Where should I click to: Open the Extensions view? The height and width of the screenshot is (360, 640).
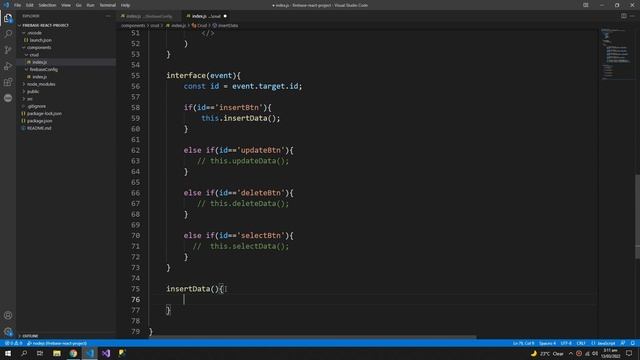(8, 82)
